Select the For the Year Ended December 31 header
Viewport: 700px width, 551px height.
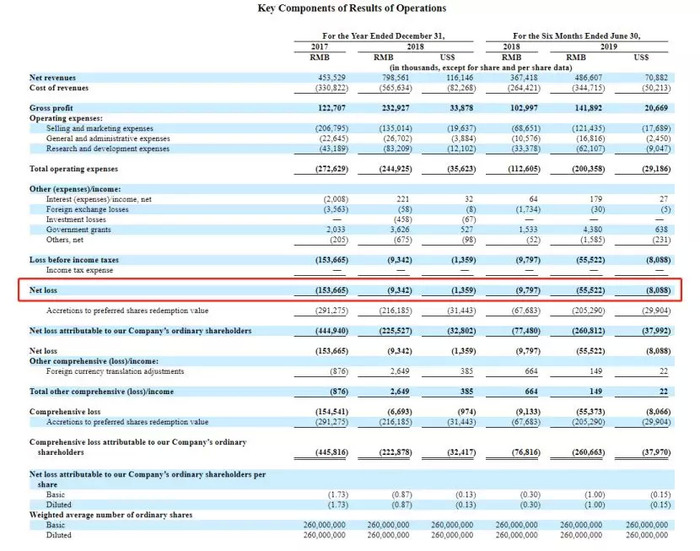[383, 36]
